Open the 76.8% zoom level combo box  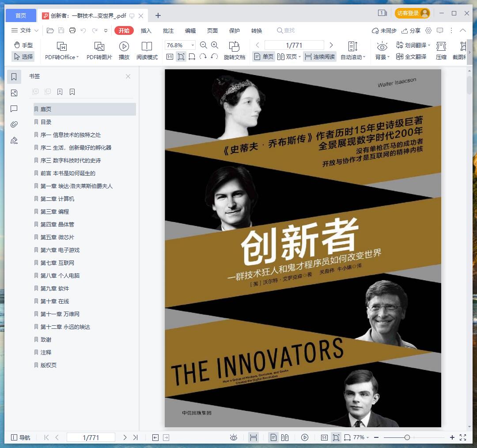coord(180,45)
